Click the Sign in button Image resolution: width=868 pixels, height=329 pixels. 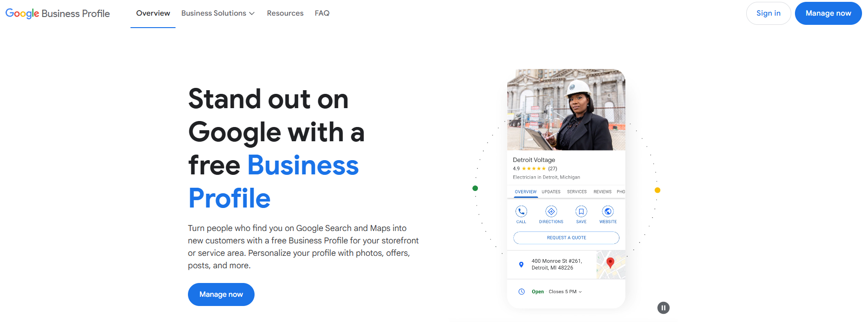point(768,13)
